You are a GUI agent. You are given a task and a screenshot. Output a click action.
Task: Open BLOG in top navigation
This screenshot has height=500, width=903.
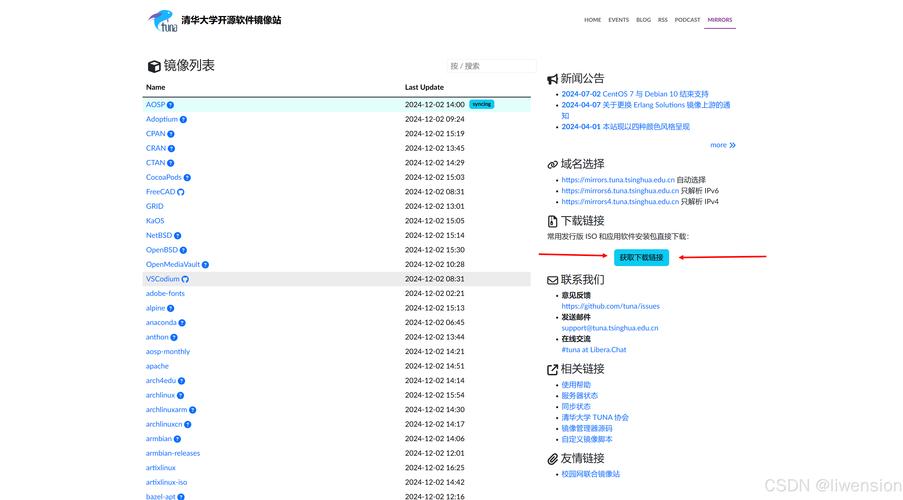643,20
